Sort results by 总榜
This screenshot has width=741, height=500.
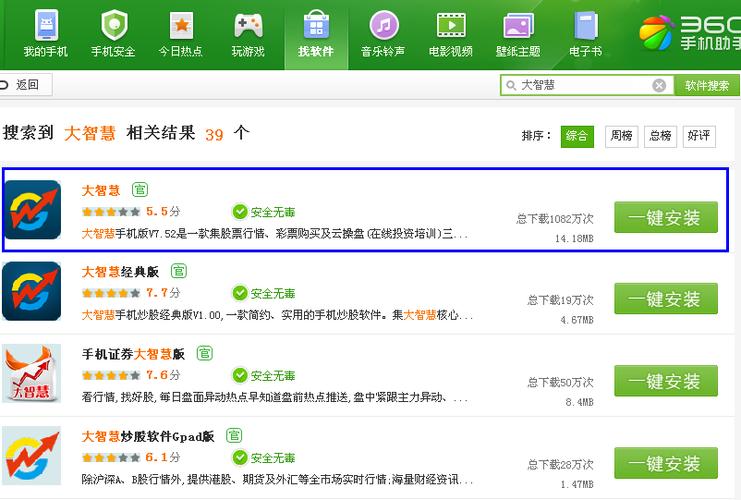click(660, 136)
